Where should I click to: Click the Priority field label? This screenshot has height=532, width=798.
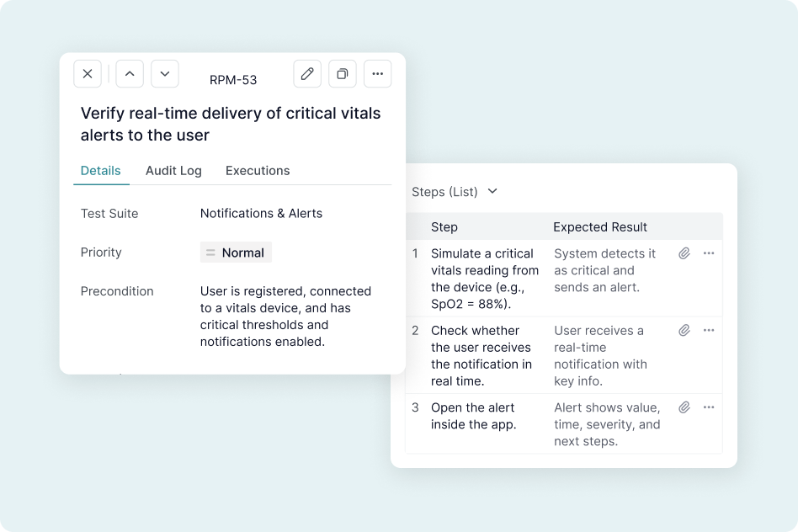pyautogui.click(x=101, y=253)
